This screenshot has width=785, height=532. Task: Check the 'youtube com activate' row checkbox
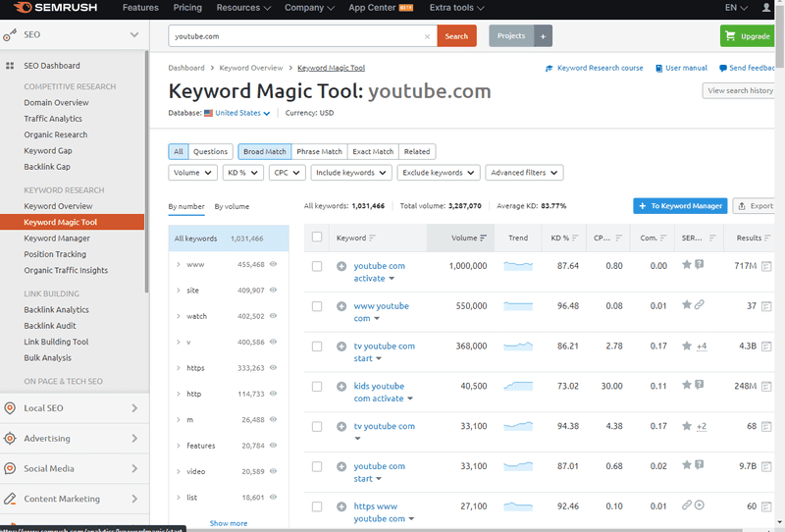(317, 267)
